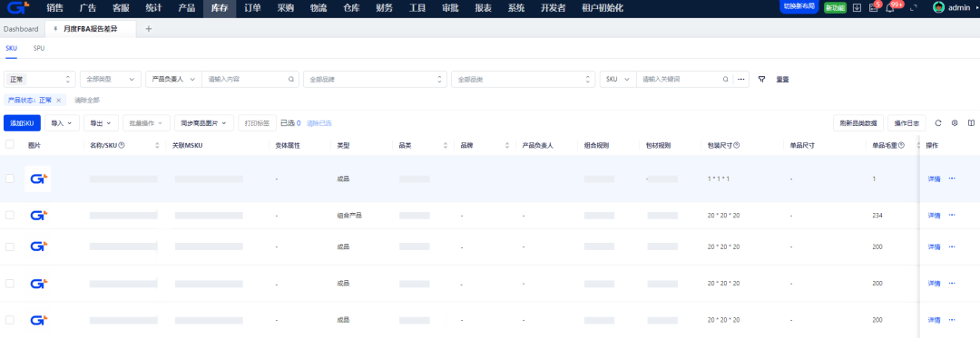Select the first product row checkbox
This screenshot has height=338, width=980.
(x=9, y=179)
